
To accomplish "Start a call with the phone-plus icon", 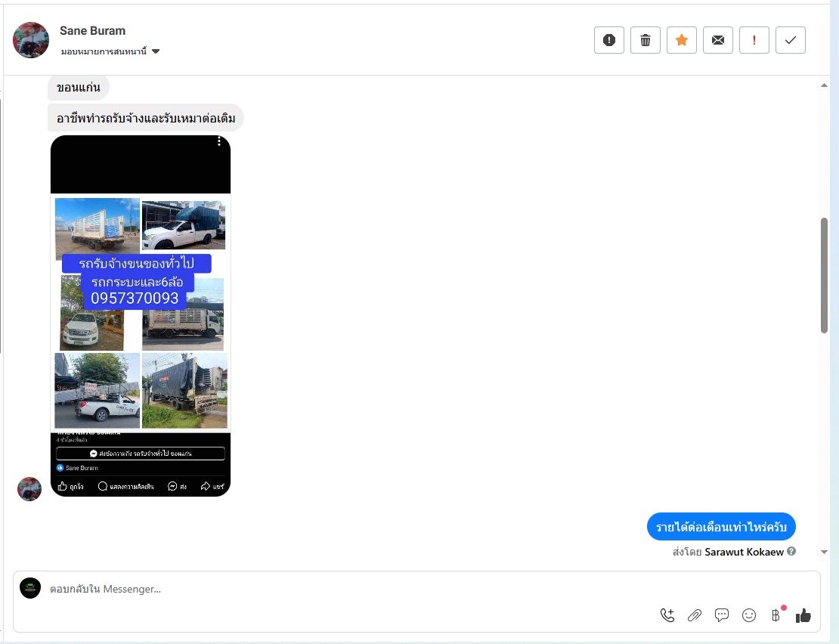I will (x=667, y=615).
